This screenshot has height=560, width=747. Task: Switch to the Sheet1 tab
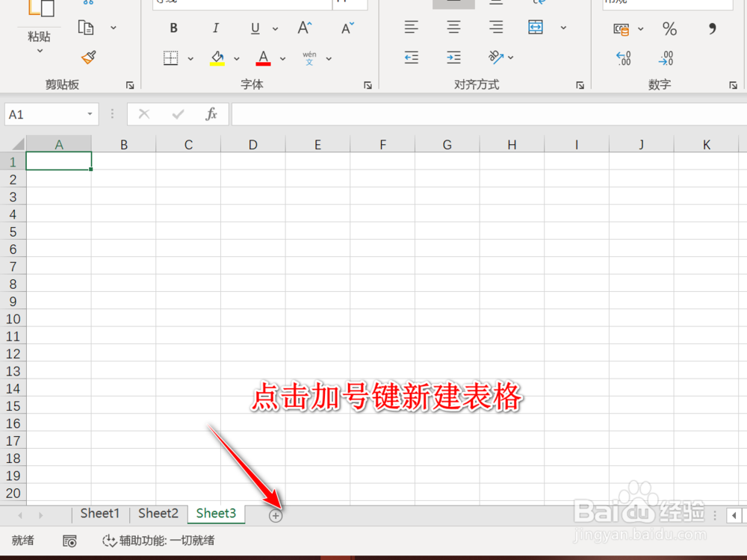[99, 514]
